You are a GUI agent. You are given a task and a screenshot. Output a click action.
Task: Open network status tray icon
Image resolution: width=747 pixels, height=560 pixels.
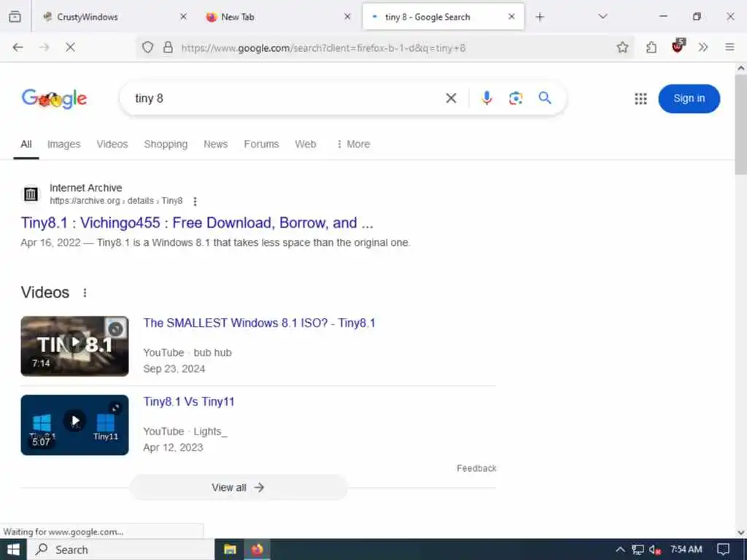[638, 550]
